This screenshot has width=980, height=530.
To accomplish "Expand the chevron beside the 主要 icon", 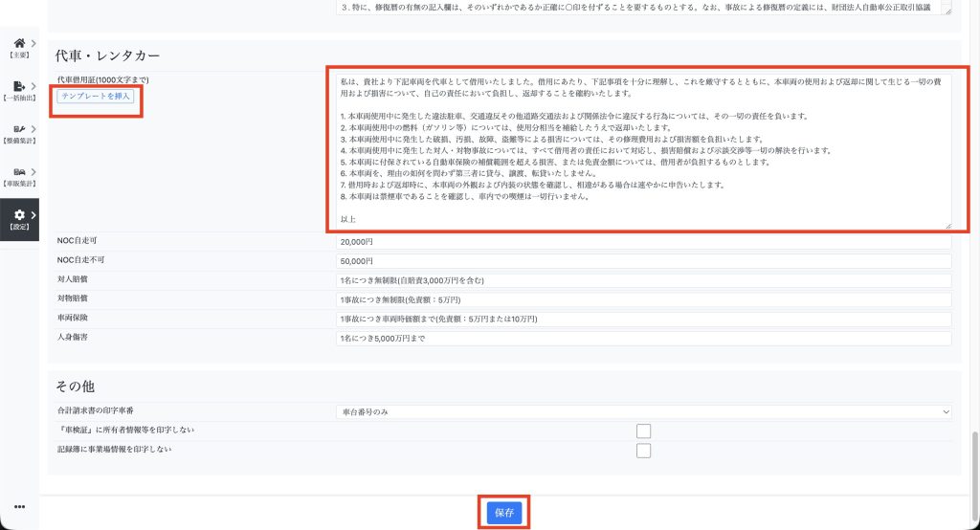I will [x=33, y=44].
